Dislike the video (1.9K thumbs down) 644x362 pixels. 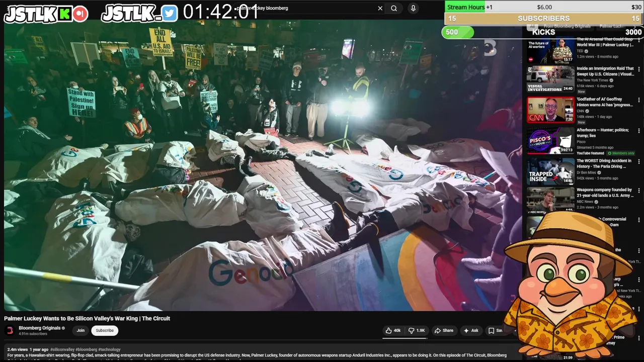tap(417, 330)
